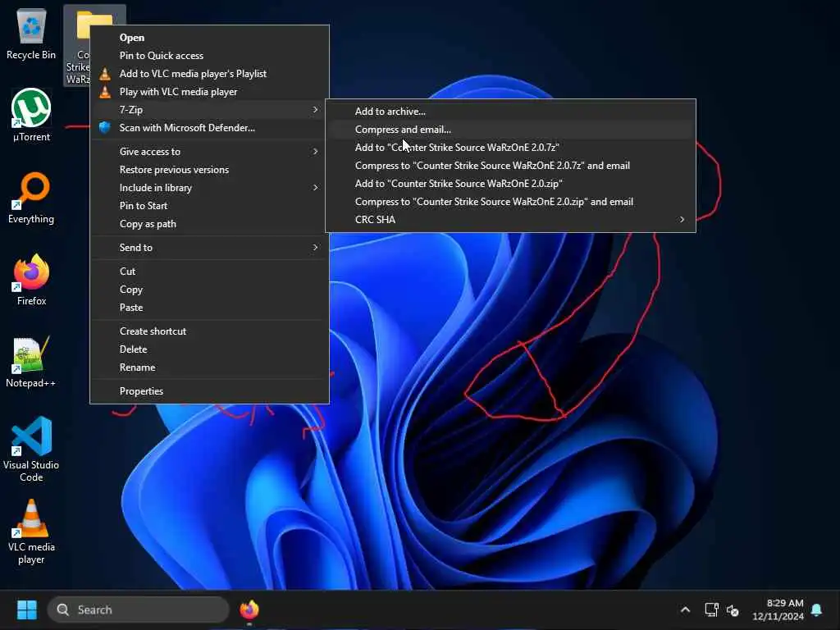
Task: Select the µTorrent desktop shortcut
Action: tap(31, 115)
